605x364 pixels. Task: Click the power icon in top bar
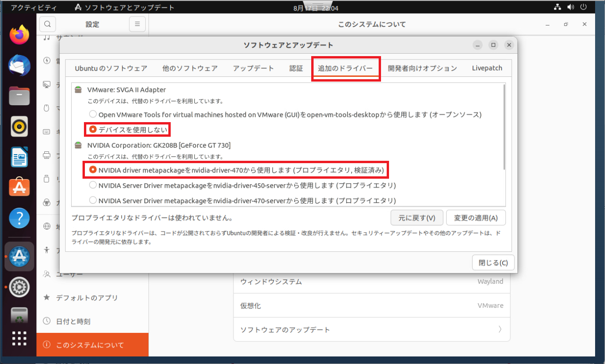[x=584, y=7]
